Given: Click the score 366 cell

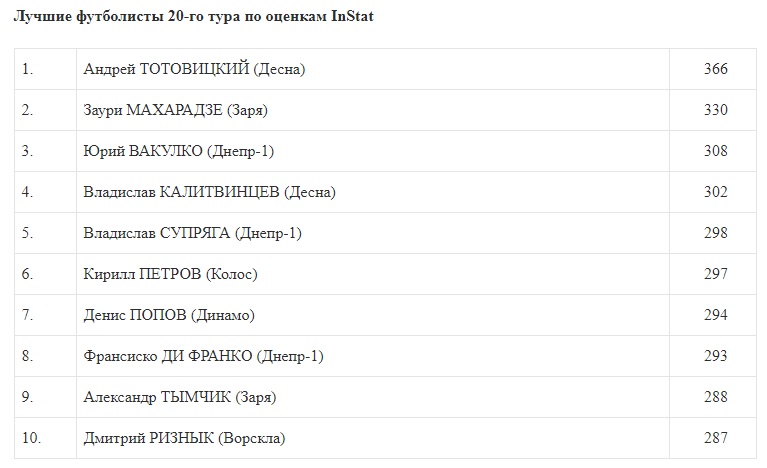Looking at the screenshot, I should [715, 69].
